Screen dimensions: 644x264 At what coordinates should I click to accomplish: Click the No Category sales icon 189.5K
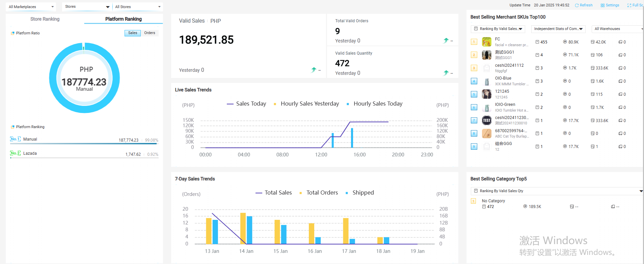pos(525,206)
